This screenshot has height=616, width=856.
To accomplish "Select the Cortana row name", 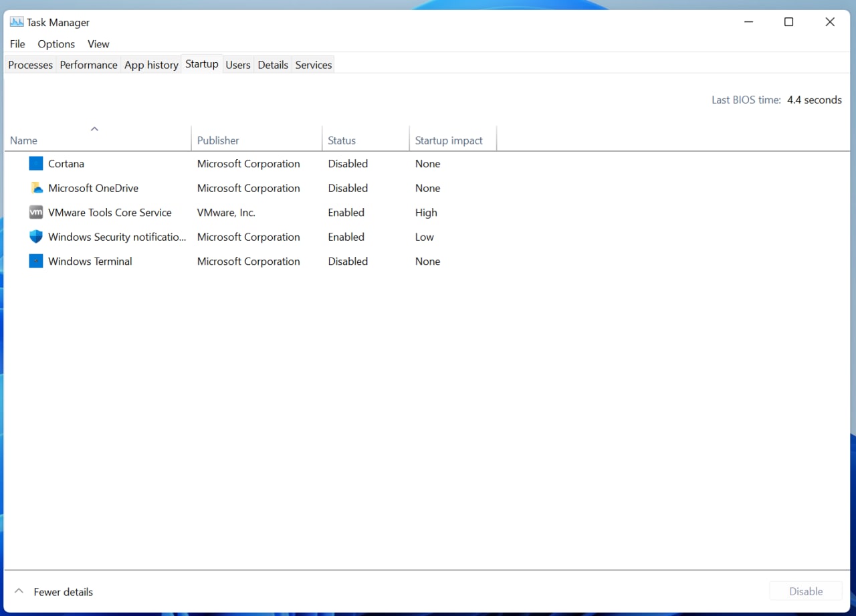I will point(66,164).
